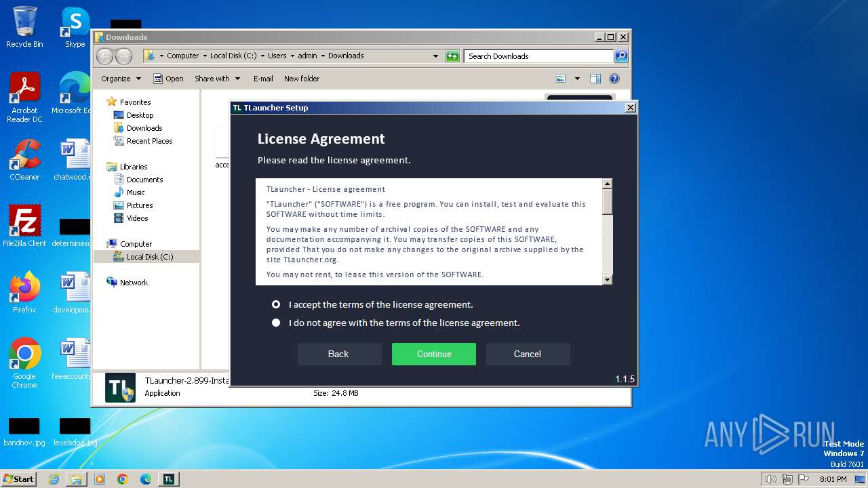Click the license text scroll down arrow
Viewport: 868px width, 488px height.
click(608, 280)
